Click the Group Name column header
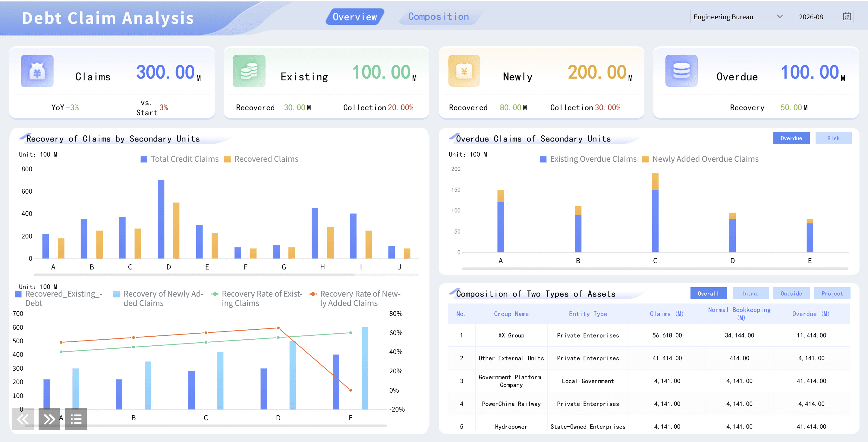The height and width of the screenshot is (442, 868). point(511,314)
